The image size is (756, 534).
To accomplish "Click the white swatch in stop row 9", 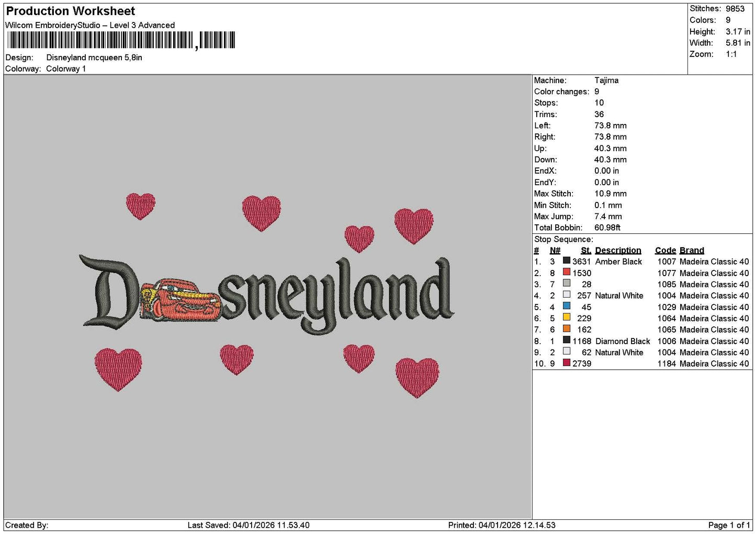I will [x=567, y=351].
